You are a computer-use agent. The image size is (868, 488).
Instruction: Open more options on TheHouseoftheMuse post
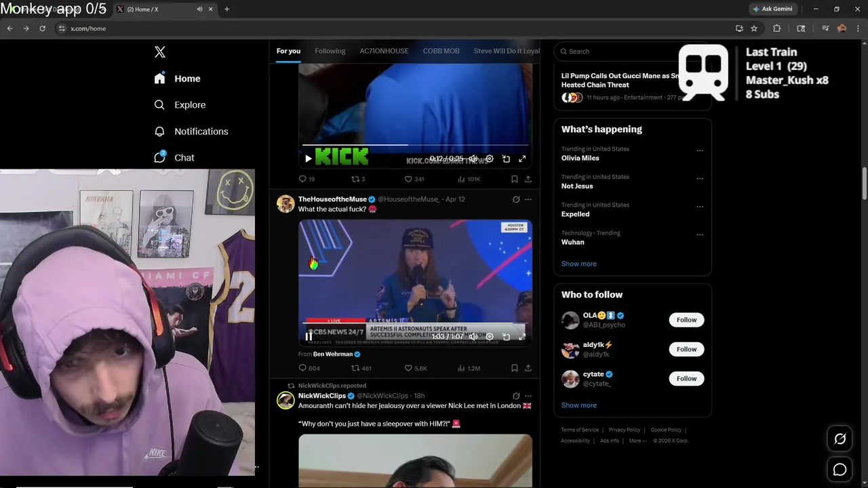528,199
